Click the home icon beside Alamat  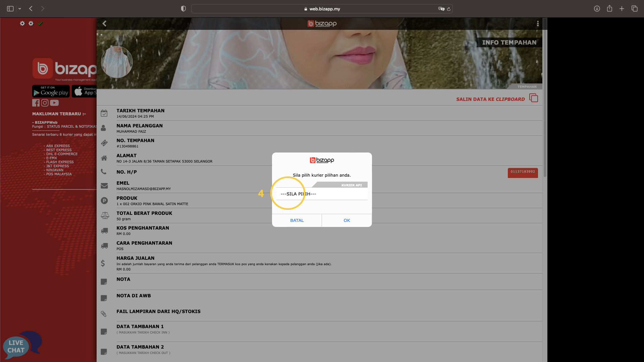coord(104,158)
